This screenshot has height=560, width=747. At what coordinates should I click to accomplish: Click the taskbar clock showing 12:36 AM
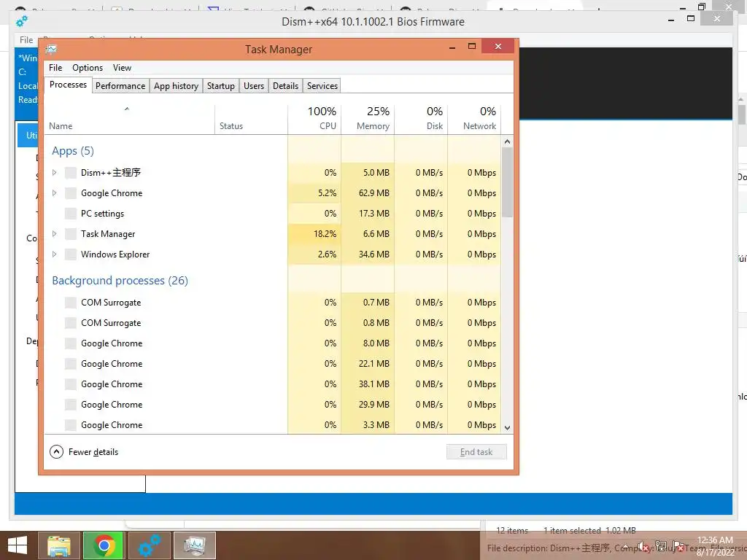coord(715,545)
